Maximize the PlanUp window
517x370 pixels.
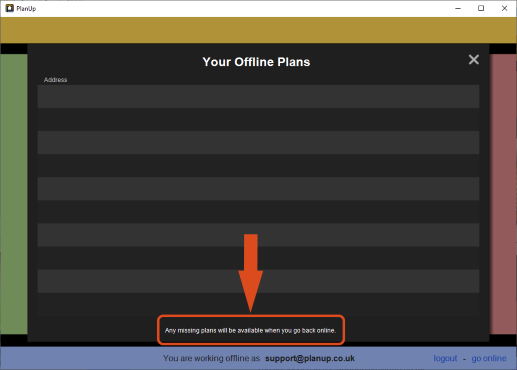click(481, 8)
